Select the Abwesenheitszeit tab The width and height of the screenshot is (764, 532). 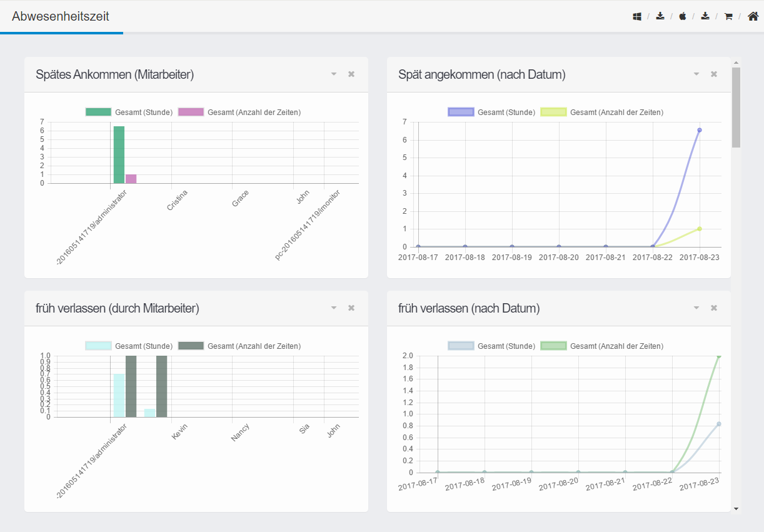pyautogui.click(x=61, y=16)
